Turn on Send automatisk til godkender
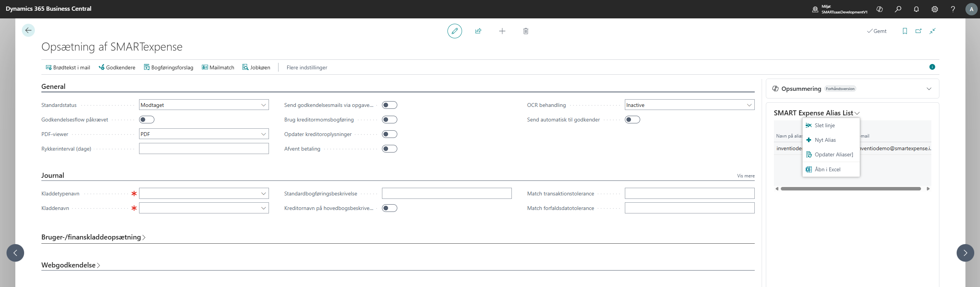This screenshot has width=980, height=287. pos(632,120)
